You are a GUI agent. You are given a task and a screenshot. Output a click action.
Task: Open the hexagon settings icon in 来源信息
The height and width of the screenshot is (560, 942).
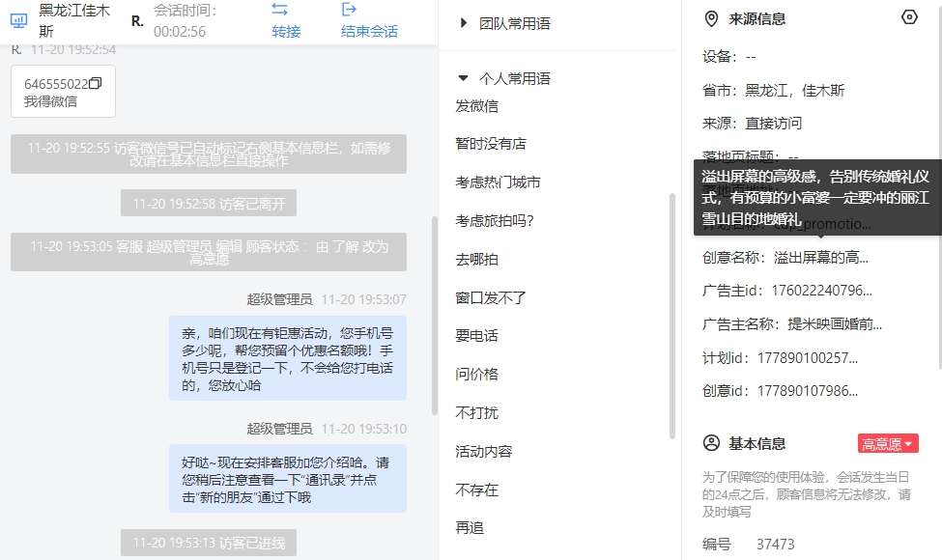click(909, 17)
